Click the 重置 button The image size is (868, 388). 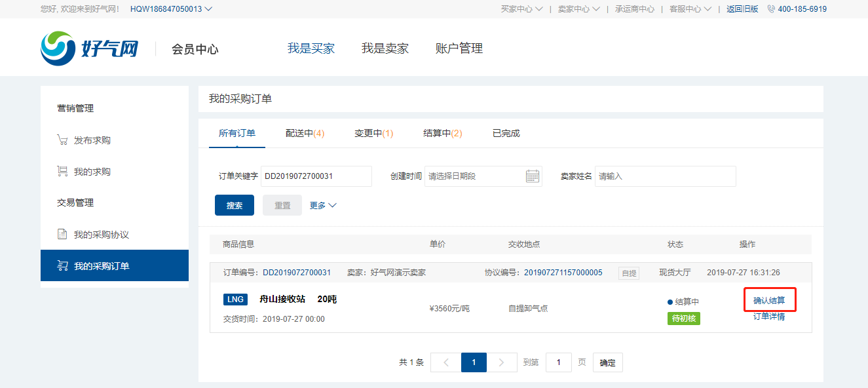click(282, 205)
